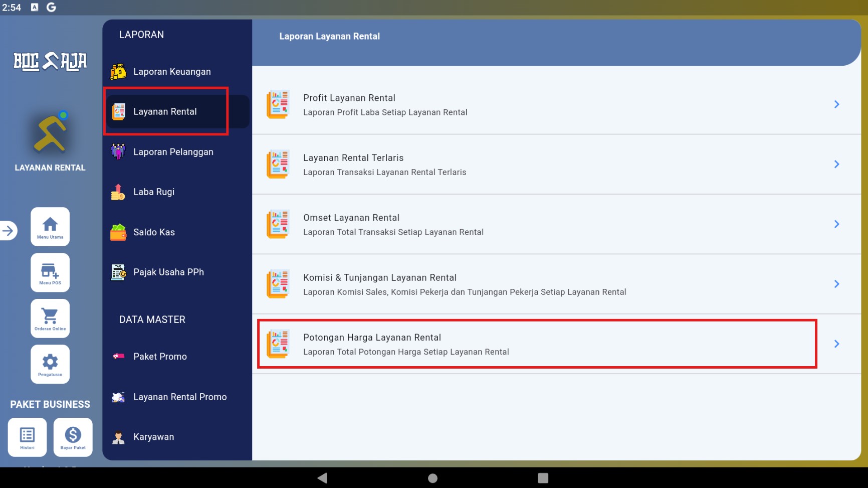Click the Saldo Kas wallet icon
This screenshot has width=868, height=488.
pos(118,232)
